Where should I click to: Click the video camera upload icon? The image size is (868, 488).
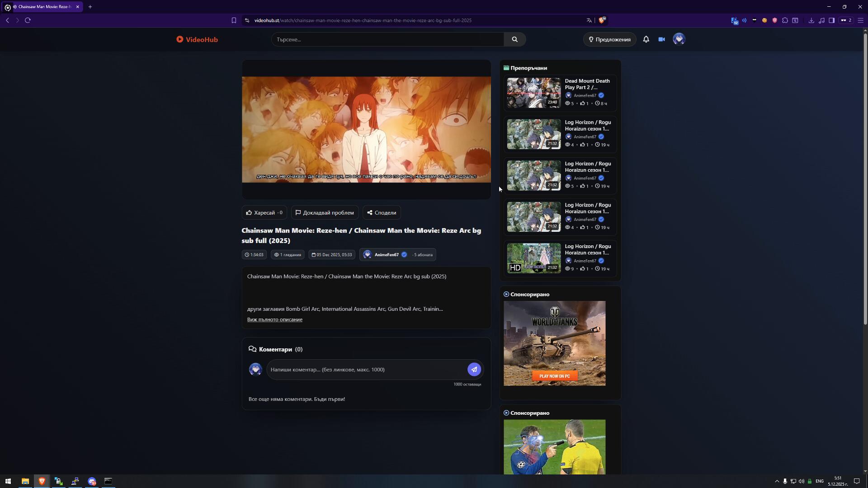(661, 39)
